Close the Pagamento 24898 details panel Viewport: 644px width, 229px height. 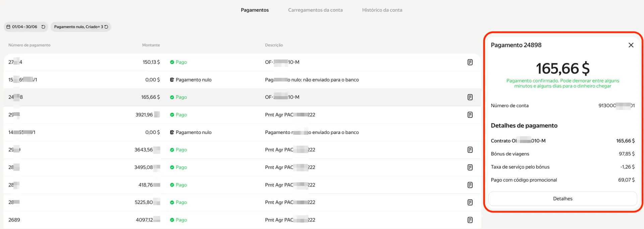tap(631, 45)
